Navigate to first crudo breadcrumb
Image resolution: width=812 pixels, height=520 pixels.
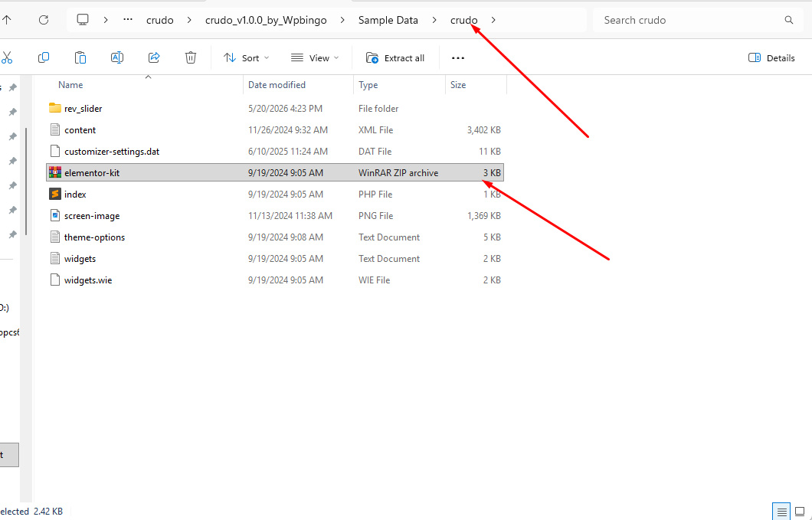coord(159,20)
